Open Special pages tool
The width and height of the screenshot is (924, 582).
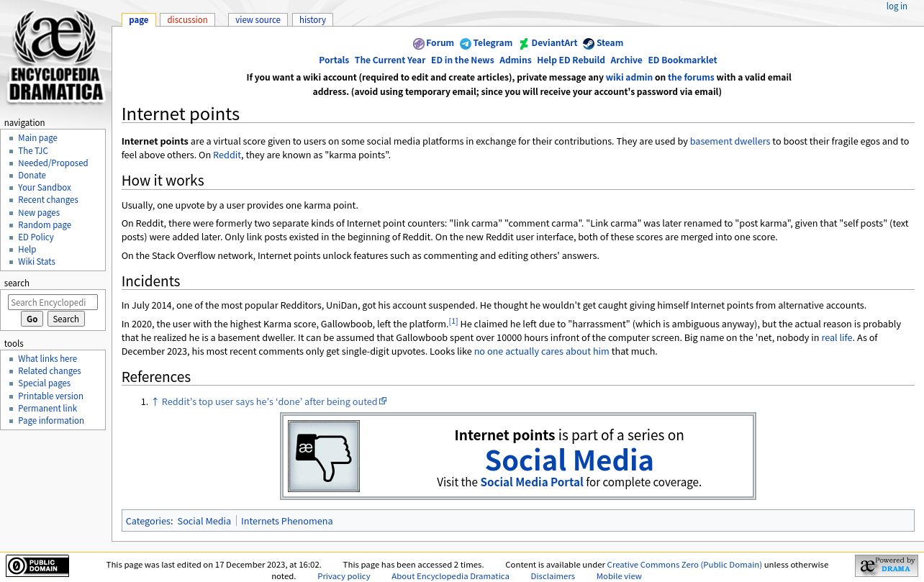point(44,383)
